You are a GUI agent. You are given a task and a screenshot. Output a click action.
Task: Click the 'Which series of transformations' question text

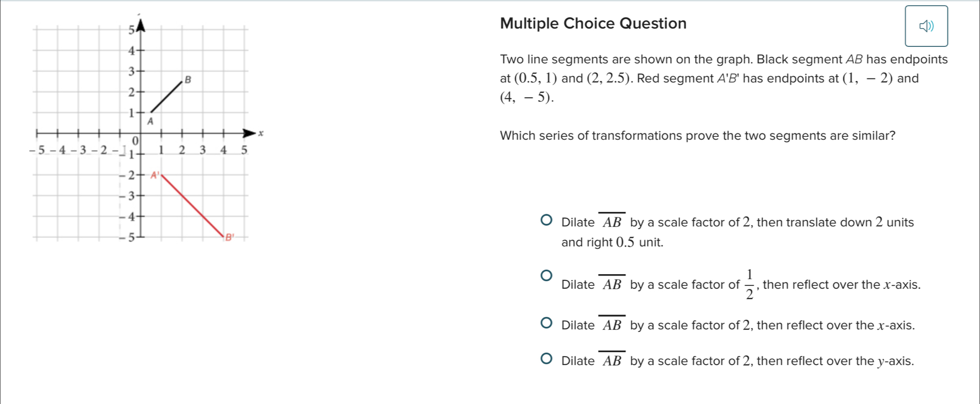[697, 135]
